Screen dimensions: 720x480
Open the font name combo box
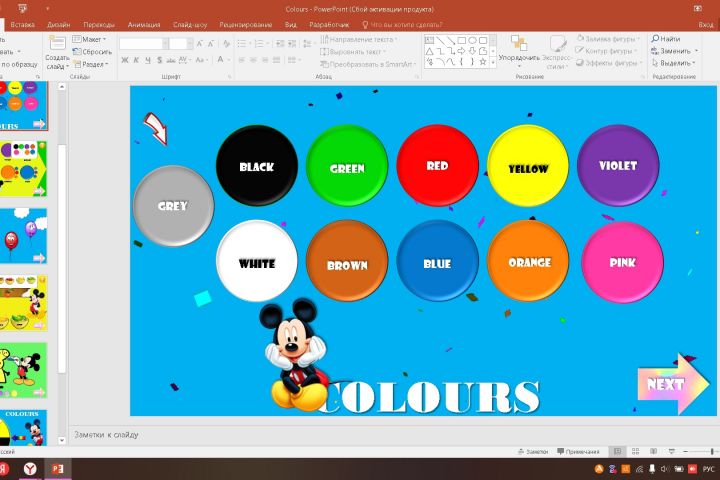[143, 44]
